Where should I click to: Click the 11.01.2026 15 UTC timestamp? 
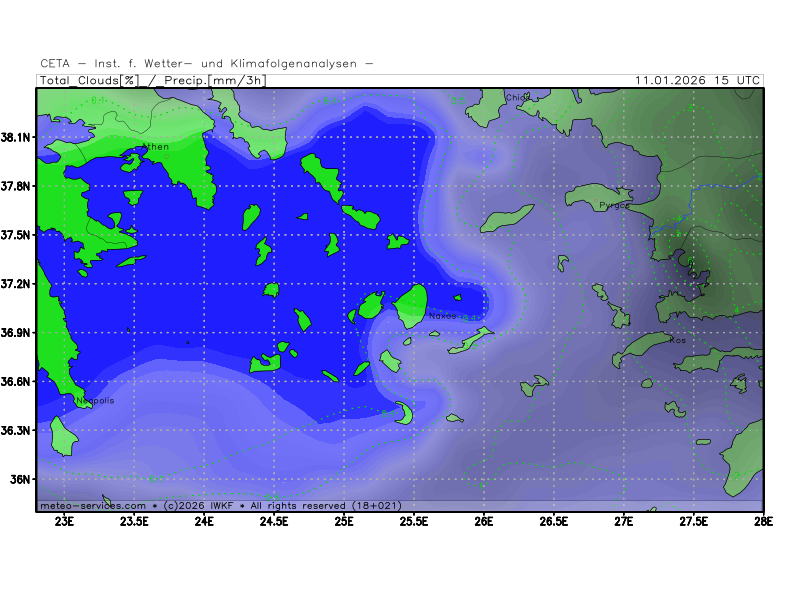[698, 80]
